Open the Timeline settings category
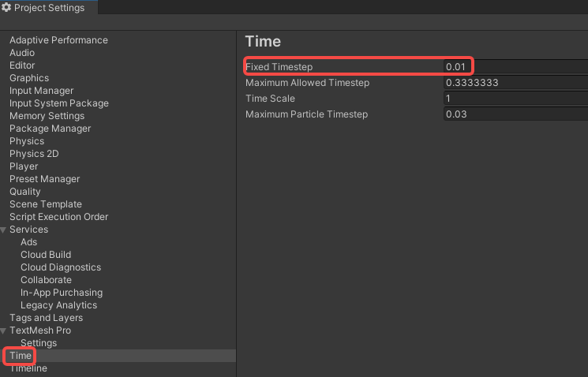Image resolution: width=588 pixels, height=377 pixels. 28,368
